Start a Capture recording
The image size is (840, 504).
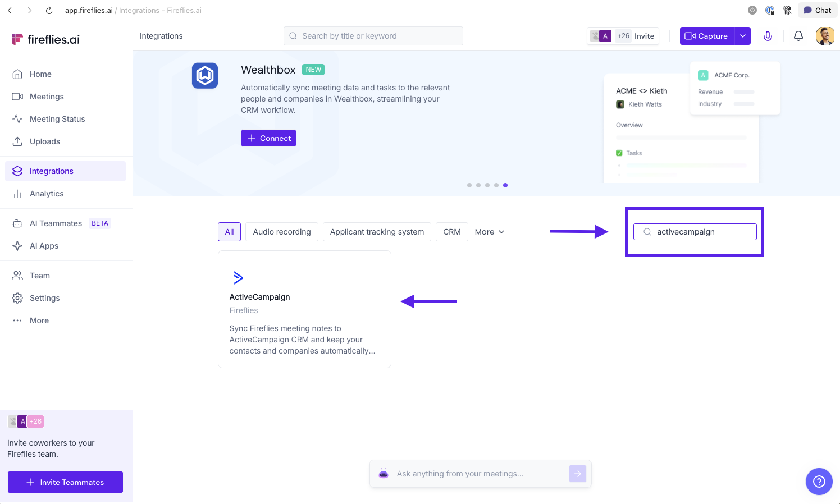[x=707, y=36]
